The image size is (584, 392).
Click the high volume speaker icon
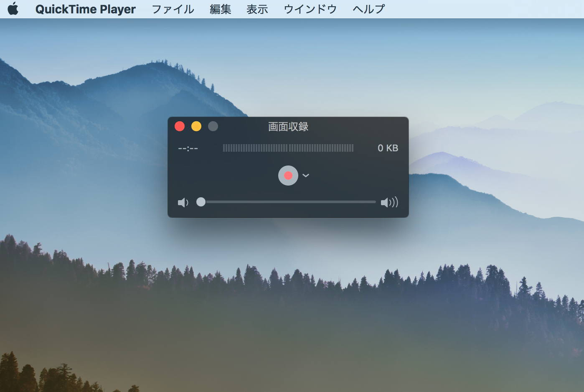click(389, 202)
